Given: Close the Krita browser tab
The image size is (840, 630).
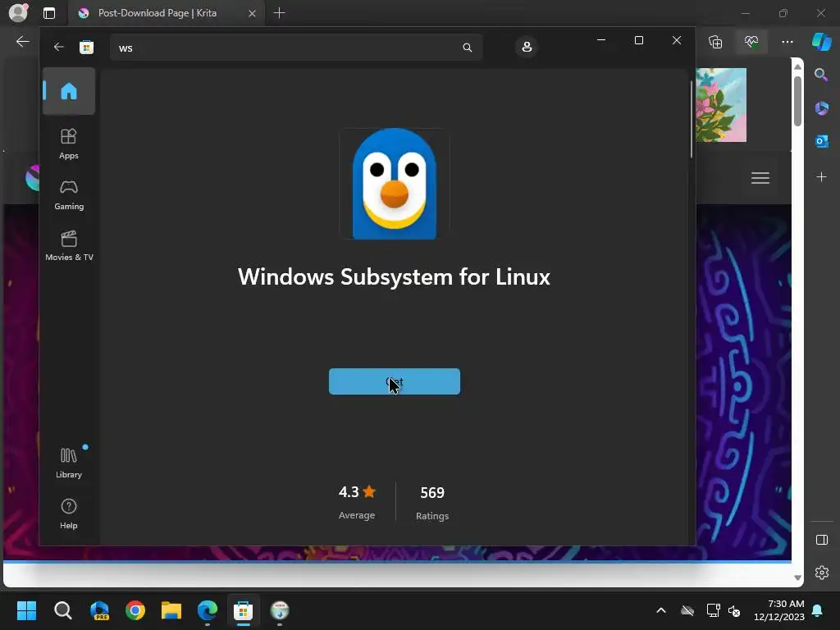Looking at the screenshot, I should pyautogui.click(x=252, y=13).
